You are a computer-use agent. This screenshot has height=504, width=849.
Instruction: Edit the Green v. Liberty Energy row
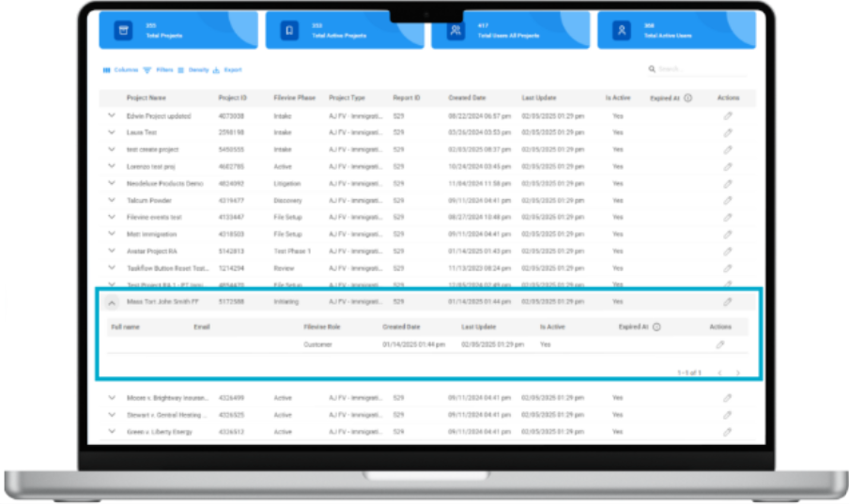pos(728,432)
